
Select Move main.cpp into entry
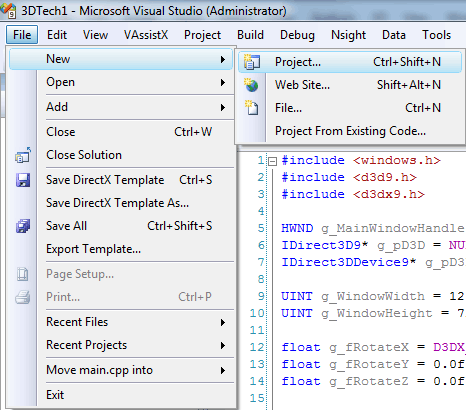[121, 370]
